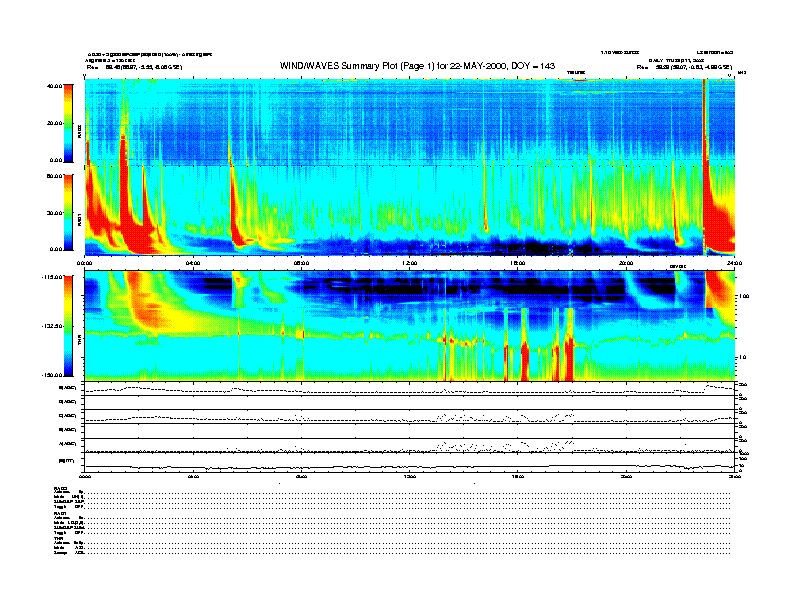Click the -150.00 color scale label
Viewport: 792px width, 612px height.
click(49, 373)
